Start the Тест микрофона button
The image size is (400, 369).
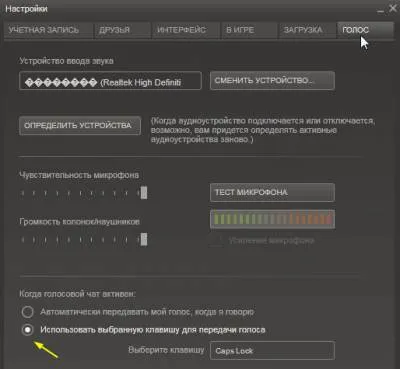(272, 192)
